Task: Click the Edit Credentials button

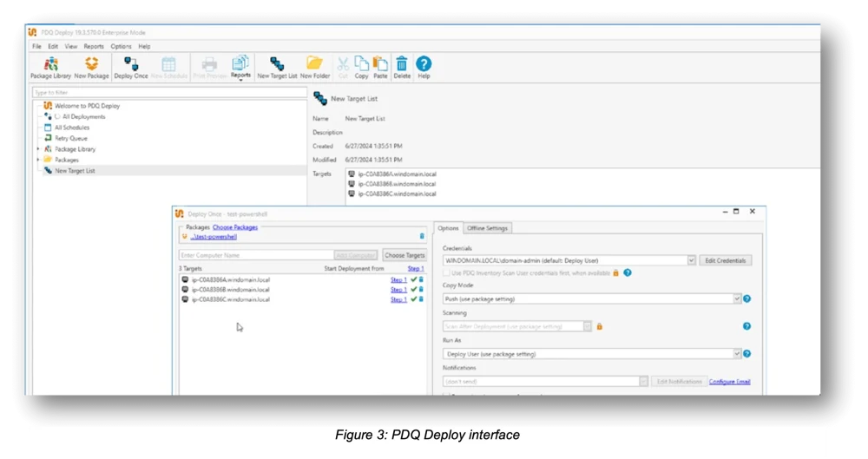Action: point(725,260)
